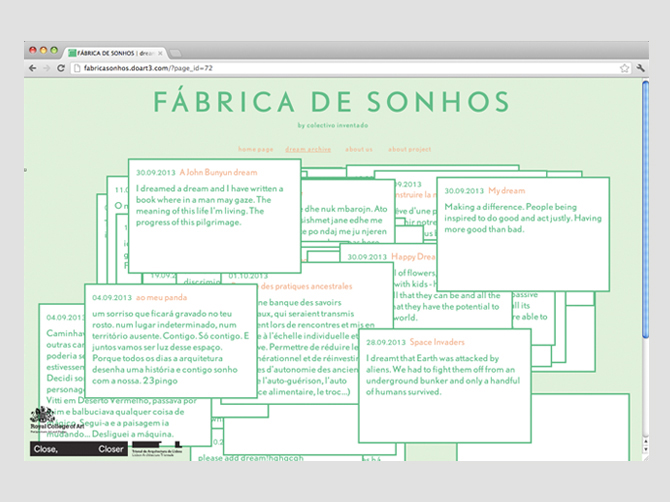
Task: Go to the dream archive nav link
Action: click(308, 148)
